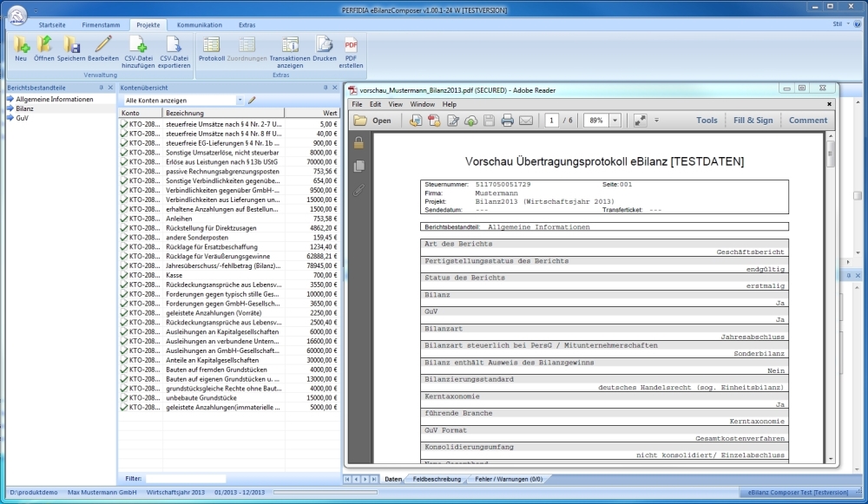The height and width of the screenshot is (504, 868).
Task: Open the Window menu in Adobe Reader
Action: (x=423, y=104)
